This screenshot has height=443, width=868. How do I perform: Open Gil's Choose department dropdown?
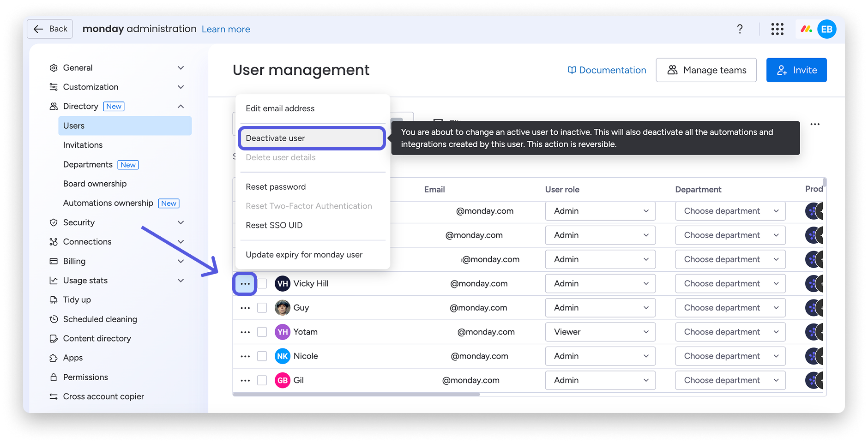(x=730, y=381)
